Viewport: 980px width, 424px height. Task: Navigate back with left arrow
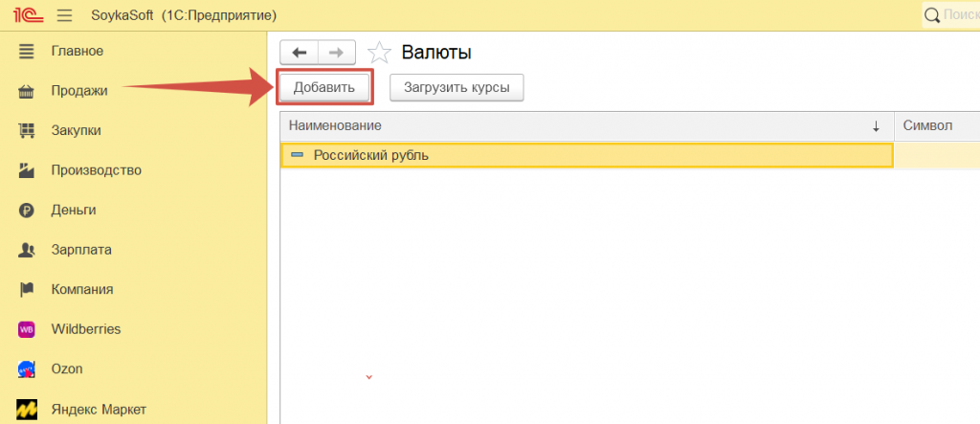[x=299, y=53]
